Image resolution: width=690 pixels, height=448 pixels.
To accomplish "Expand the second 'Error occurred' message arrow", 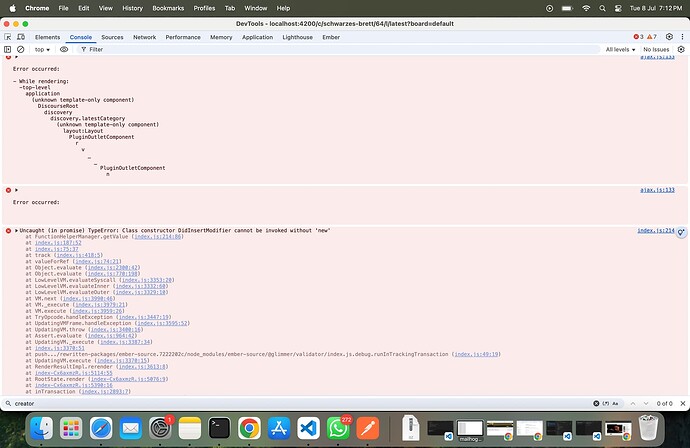I will click(17, 190).
